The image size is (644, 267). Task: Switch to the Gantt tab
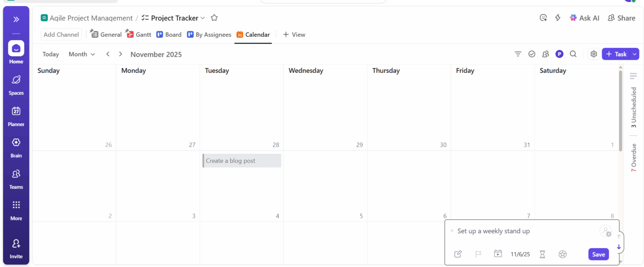(138, 35)
